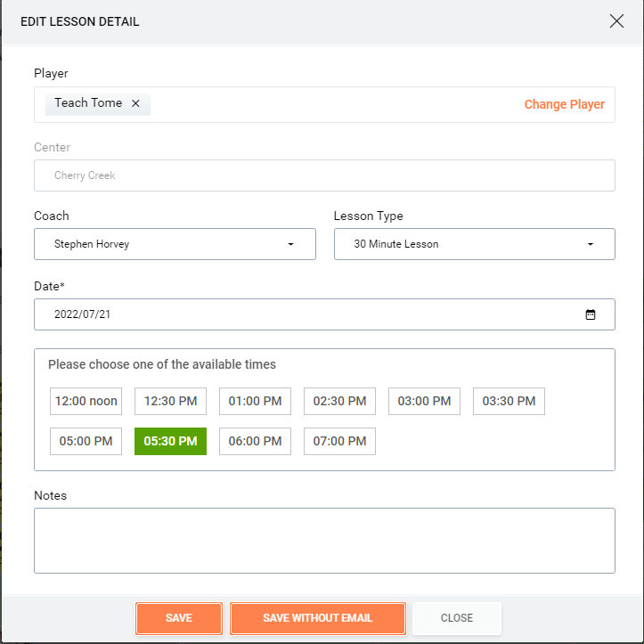Remove Teach Tome player chip

tap(135, 103)
